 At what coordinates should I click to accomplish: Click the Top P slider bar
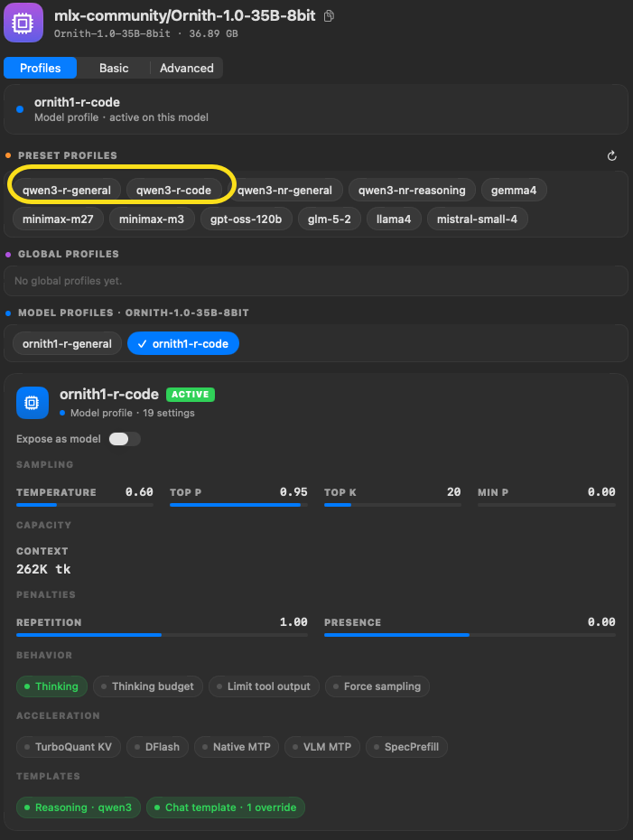[x=238, y=505]
